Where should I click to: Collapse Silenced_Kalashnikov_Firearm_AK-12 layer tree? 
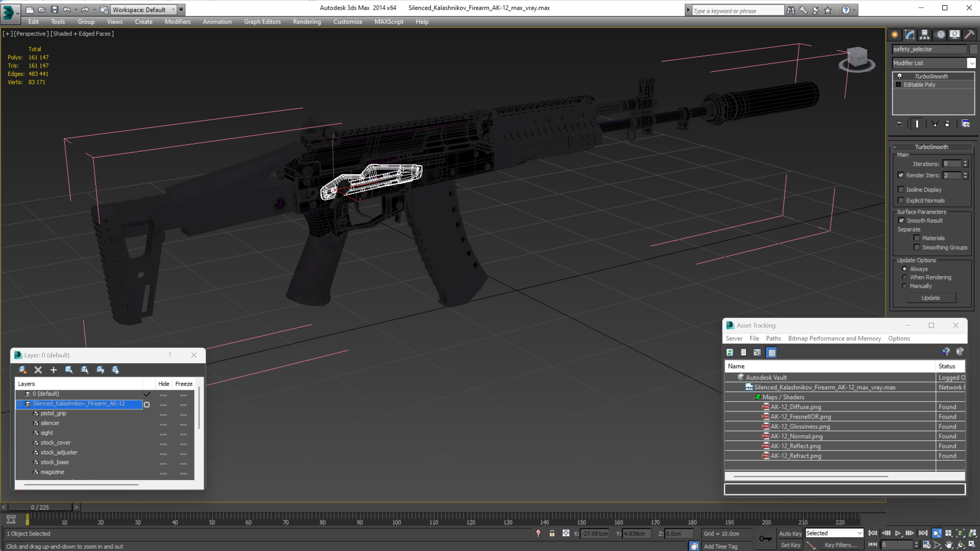coord(19,404)
